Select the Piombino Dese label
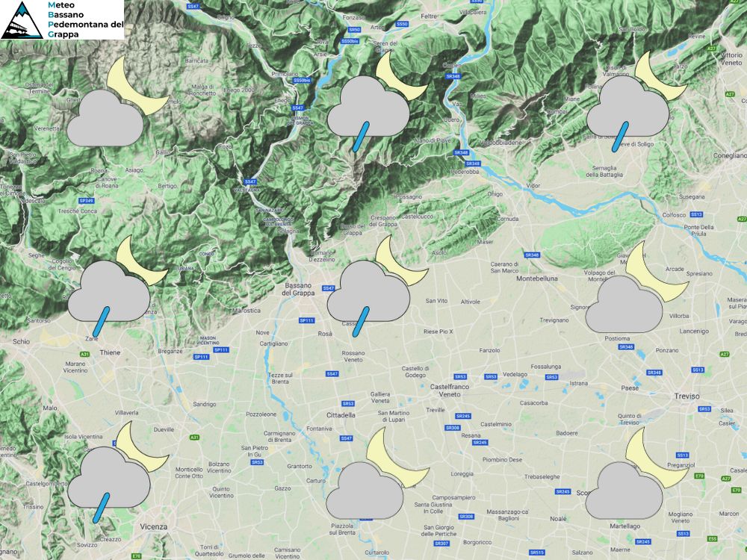Image resolution: width=747 pixels, height=560 pixels. click(x=502, y=460)
